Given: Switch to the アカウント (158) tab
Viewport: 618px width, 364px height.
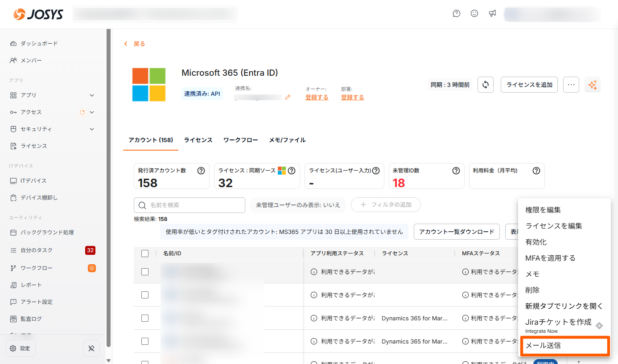Looking at the screenshot, I should pyautogui.click(x=151, y=140).
